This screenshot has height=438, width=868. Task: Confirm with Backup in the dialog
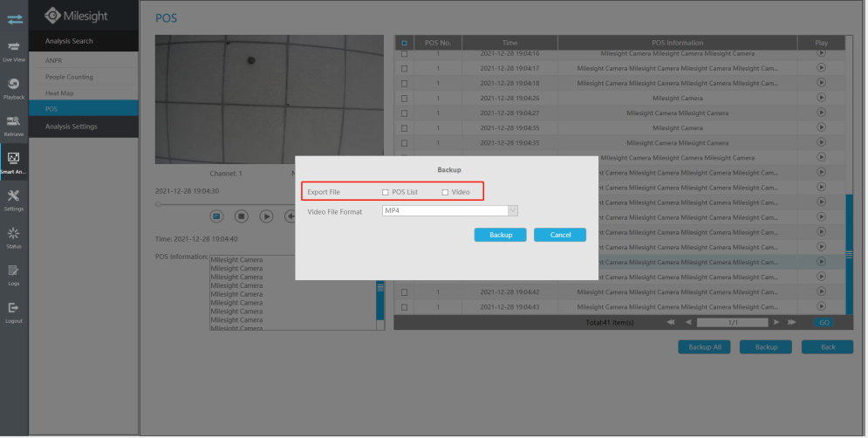click(501, 235)
